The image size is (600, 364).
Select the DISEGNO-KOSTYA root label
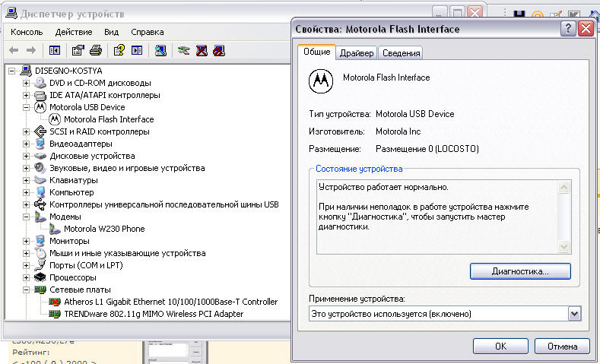pos(68,71)
